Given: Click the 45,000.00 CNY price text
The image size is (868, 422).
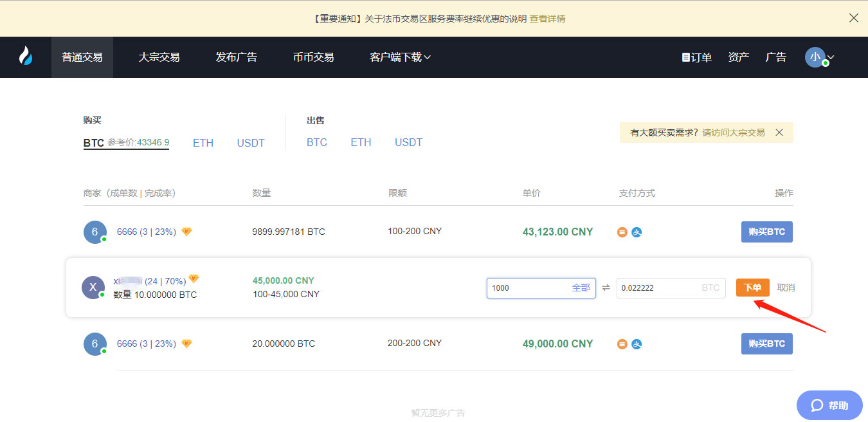Looking at the screenshot, I should 284,280.
